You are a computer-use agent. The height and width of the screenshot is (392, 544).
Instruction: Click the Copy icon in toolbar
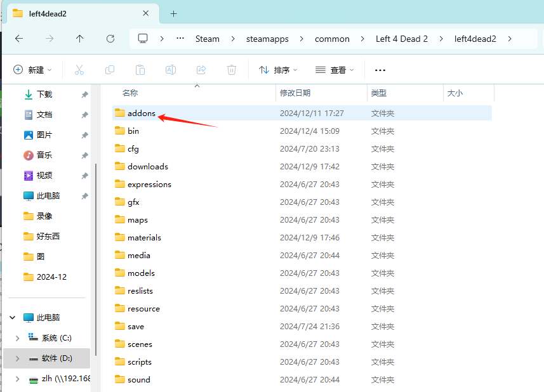click(110, 70)
